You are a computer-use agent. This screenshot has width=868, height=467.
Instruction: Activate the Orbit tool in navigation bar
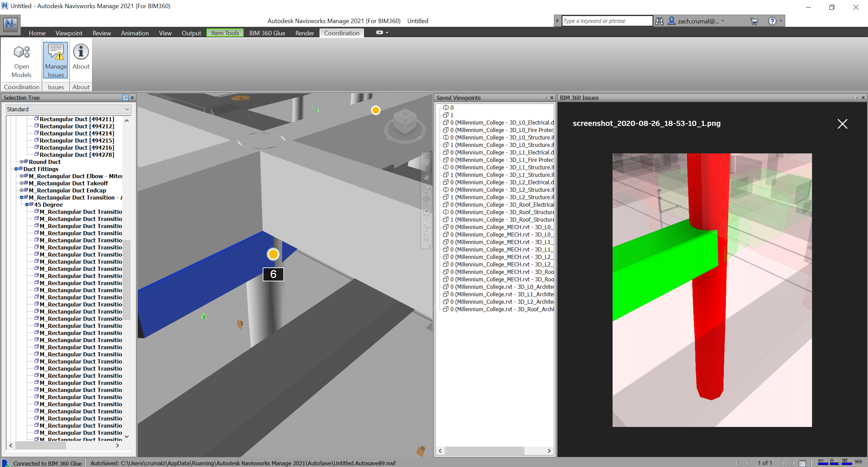click(426, 199)
